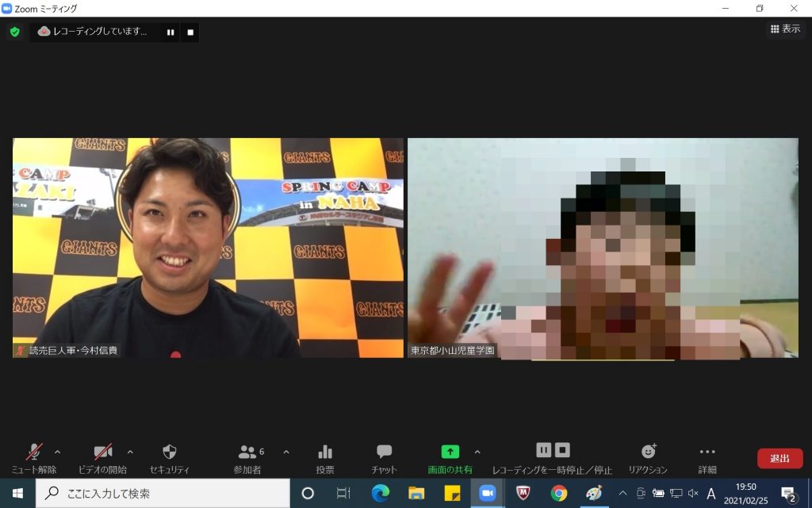
Task: Expand video options arrow beside camera icon
Action: 130,452
